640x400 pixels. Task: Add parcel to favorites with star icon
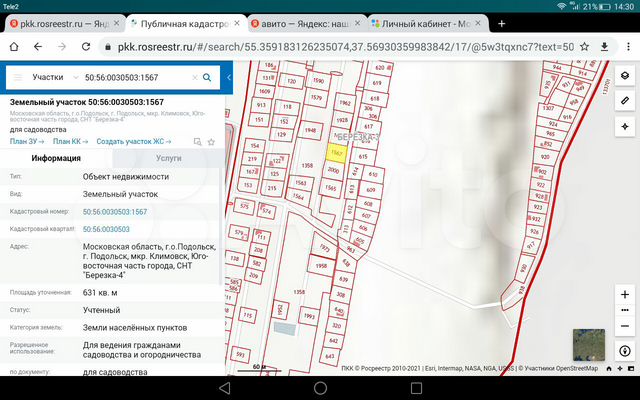[x=211, y=142]
